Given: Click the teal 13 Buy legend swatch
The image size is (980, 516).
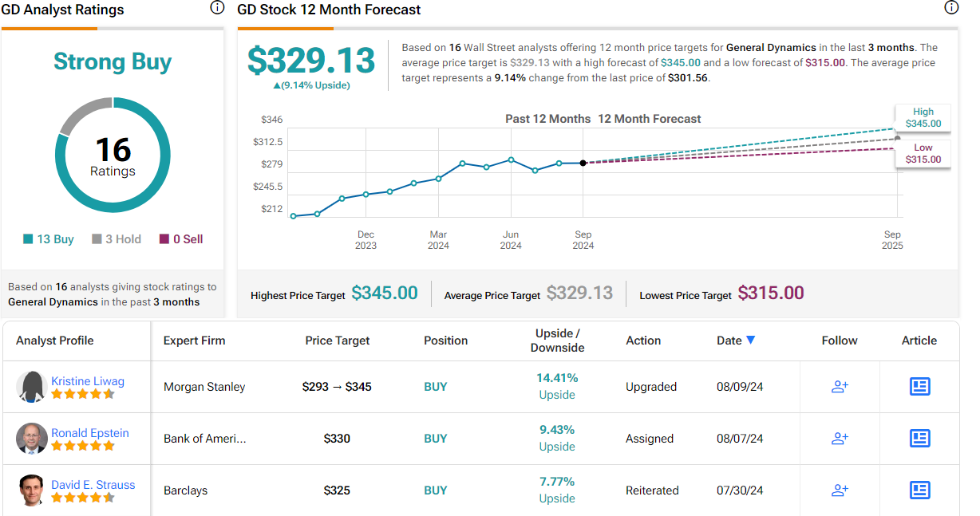Looking at the screenshot, I should [28, 239].
